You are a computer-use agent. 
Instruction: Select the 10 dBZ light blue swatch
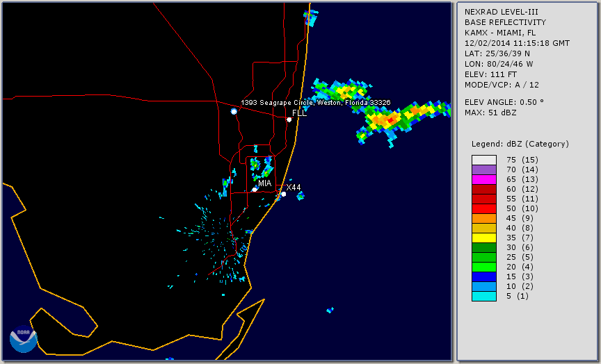coord(484,286)
